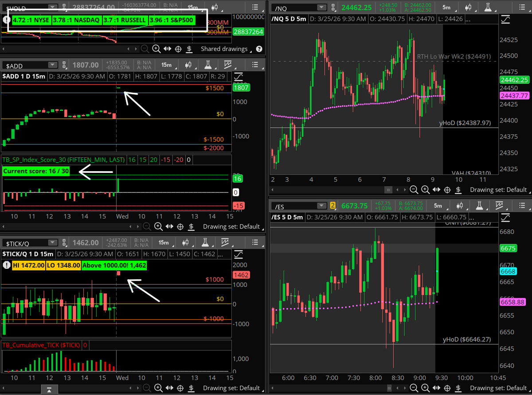The height and width of the screenshot is (395, 532).
Task: Click the collapse arrow at the window's bottom edge
Action: (49, 390)
